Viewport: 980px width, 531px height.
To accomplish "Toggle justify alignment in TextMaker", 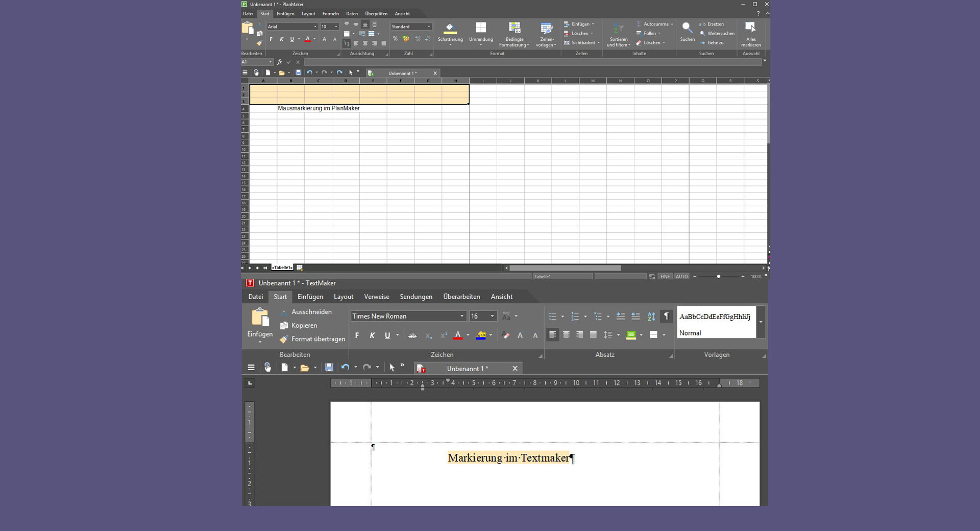I will click(593, 335).
